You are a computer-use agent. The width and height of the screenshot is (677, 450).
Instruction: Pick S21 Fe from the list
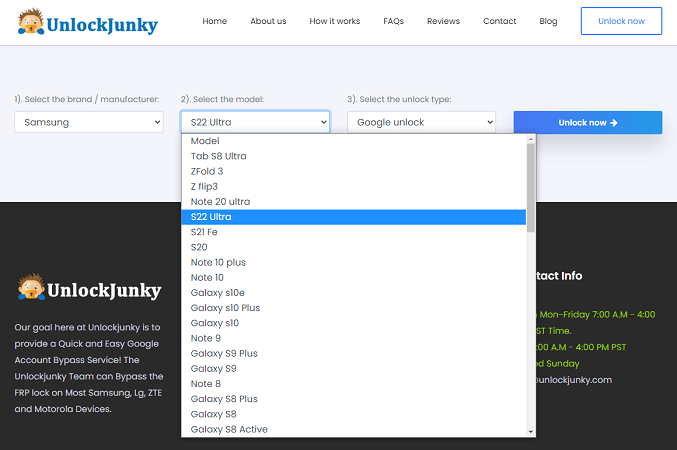coord(354,232)
